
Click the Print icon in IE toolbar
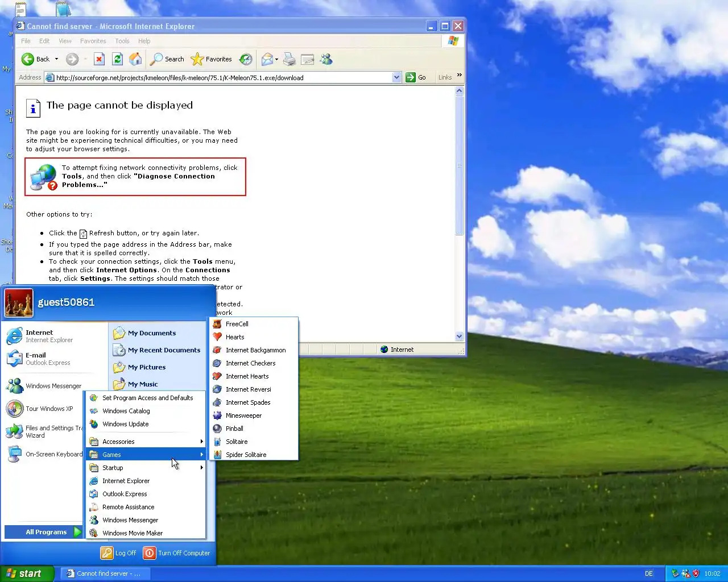pyautogui.click(x=289, y=59)
